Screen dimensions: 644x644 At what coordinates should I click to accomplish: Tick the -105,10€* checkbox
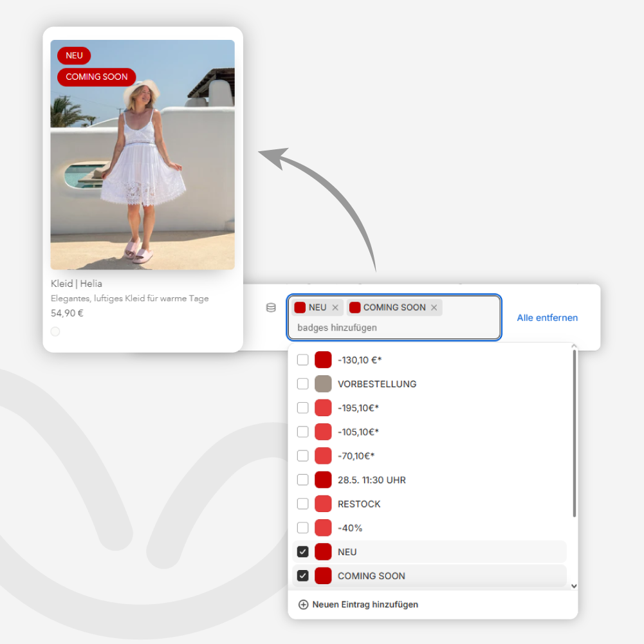pos(302,432)
